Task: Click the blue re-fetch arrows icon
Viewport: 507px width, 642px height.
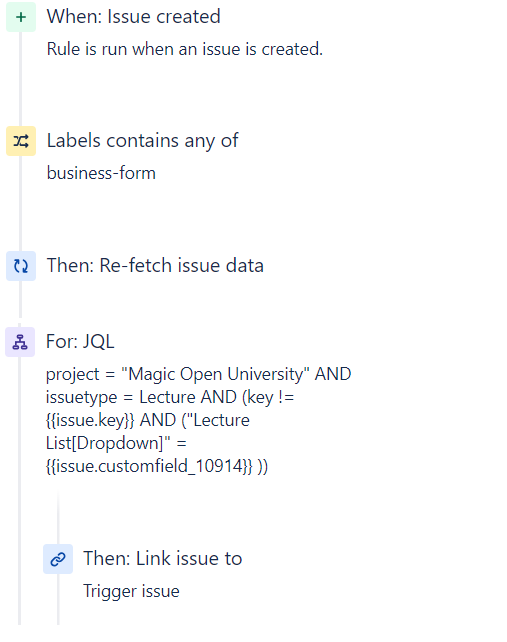Action: click(x=21, y=266)
